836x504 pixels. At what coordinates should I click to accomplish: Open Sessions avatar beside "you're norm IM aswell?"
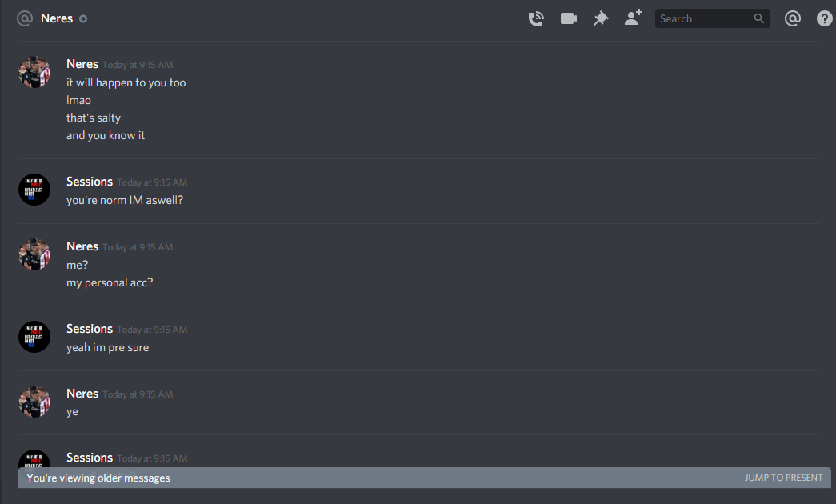34,190
